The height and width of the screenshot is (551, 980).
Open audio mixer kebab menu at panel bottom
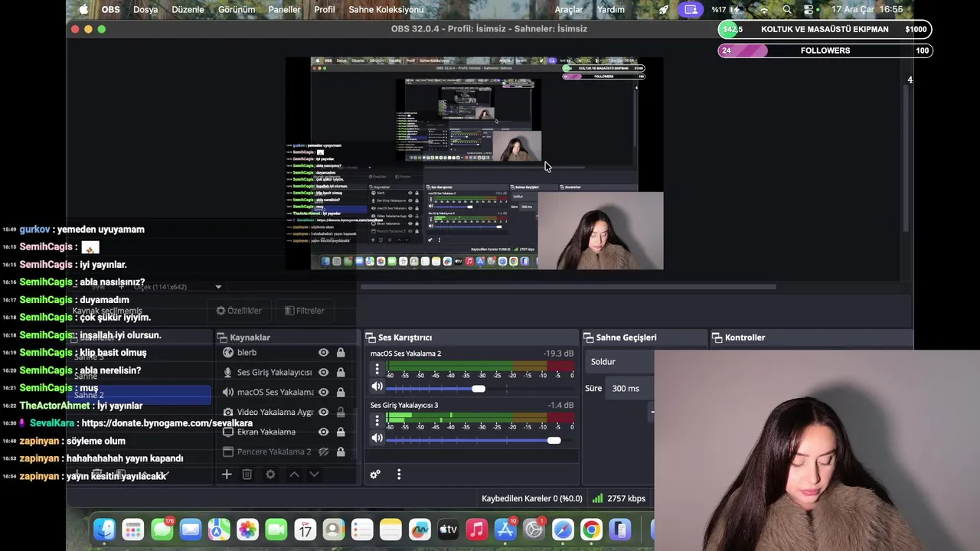pos(399,474)
